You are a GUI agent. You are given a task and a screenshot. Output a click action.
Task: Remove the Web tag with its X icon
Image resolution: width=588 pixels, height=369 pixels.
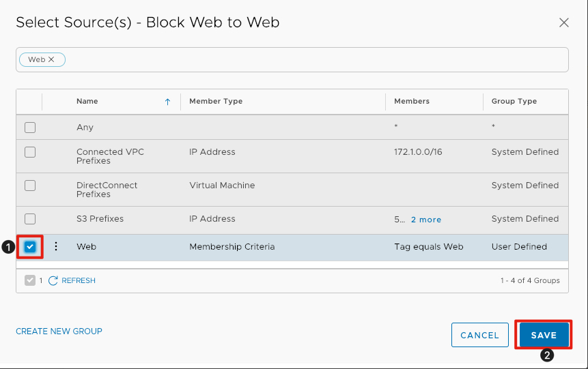click(51, 60)
